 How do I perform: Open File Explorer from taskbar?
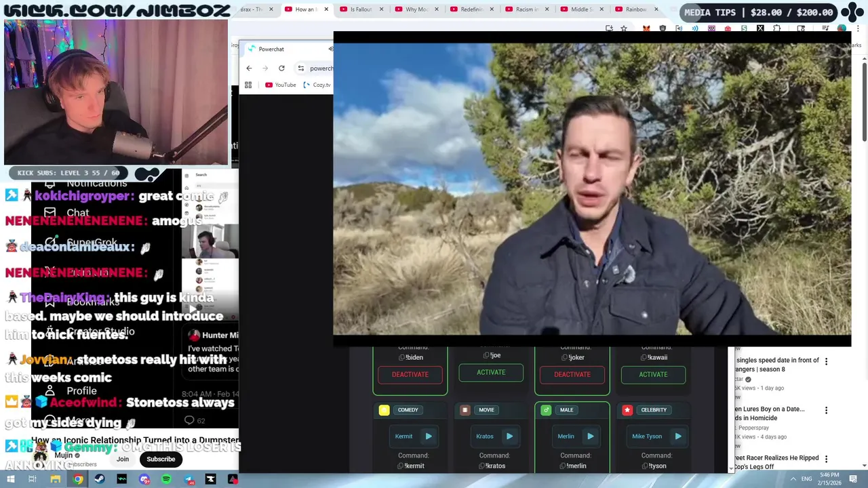55,479
